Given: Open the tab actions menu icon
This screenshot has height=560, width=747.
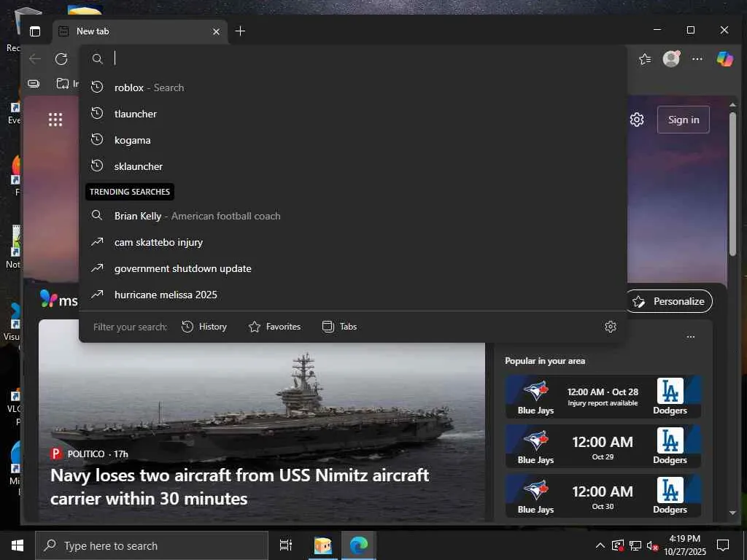Looking at the screenshot, I should pyautogui.click(x=35, y=31).
